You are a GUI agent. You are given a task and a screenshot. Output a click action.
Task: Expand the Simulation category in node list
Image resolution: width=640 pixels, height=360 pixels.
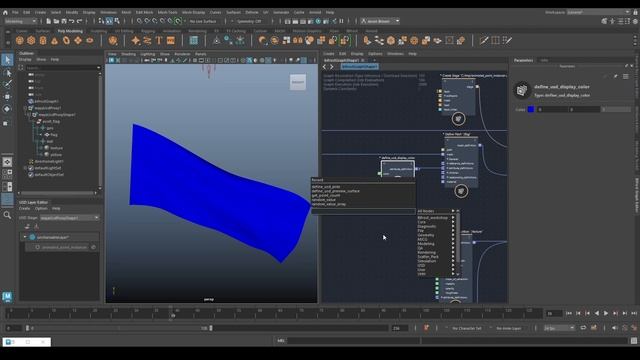point(453,261)
